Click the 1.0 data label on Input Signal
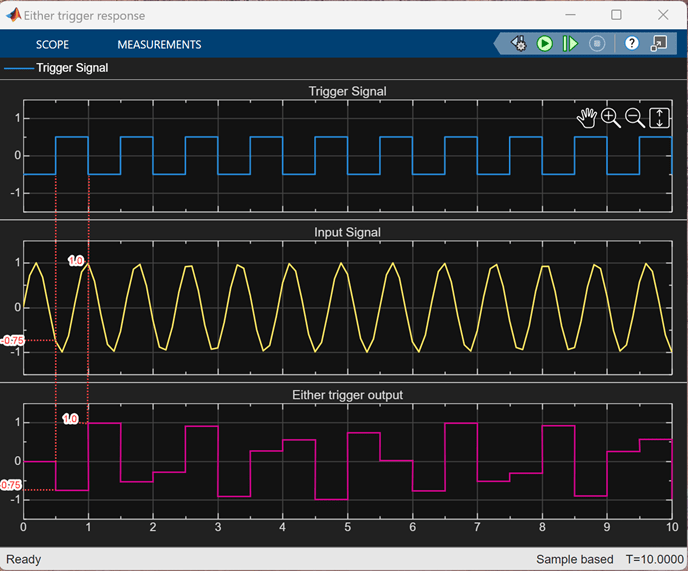 click(x=76, y=260)
